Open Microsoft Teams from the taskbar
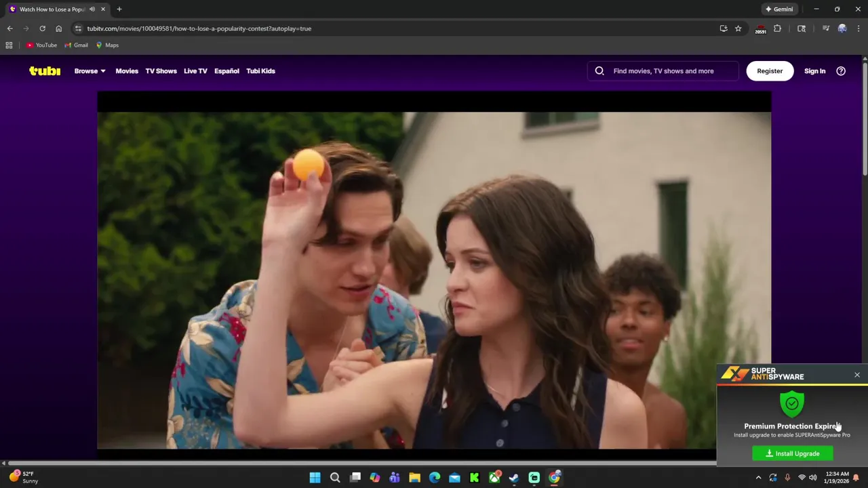The height and width of the screenshot is (488, 868). pyautogui.click(x=395, y=478)
